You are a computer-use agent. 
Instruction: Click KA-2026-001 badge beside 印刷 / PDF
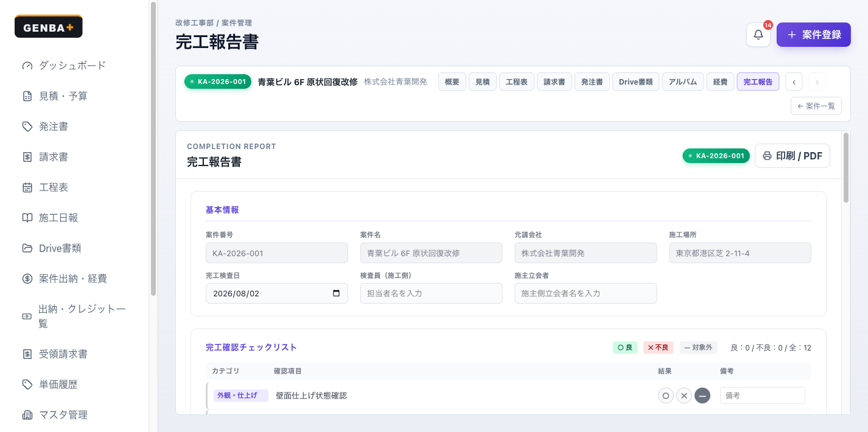716,156
